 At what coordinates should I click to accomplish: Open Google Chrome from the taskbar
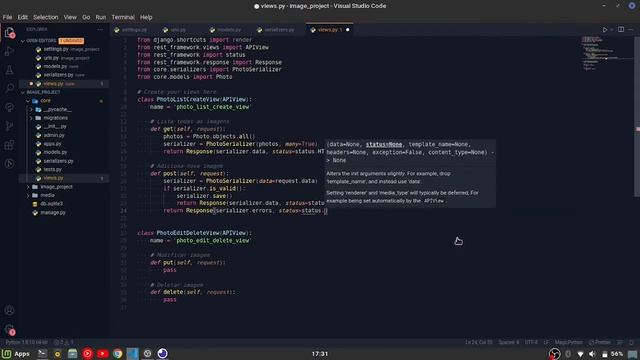(x=118, y=353)
